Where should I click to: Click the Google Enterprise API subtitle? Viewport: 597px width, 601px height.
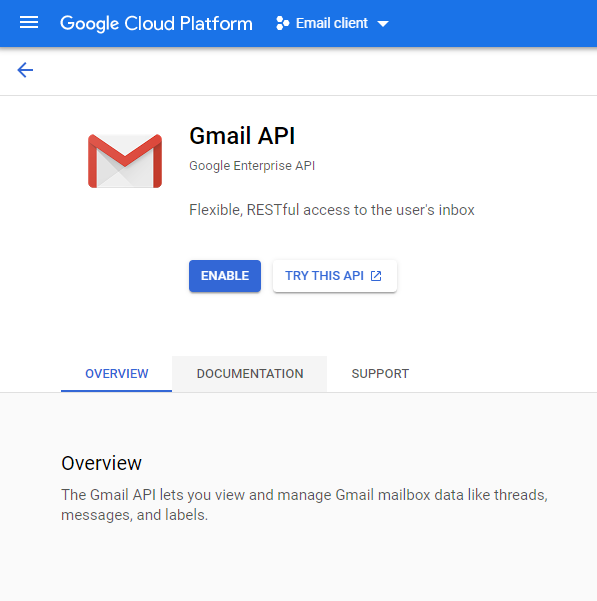(x=252, y=166)
